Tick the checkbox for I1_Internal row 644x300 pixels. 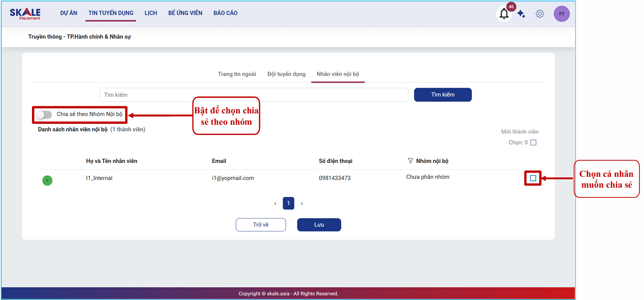click(533, 178)
